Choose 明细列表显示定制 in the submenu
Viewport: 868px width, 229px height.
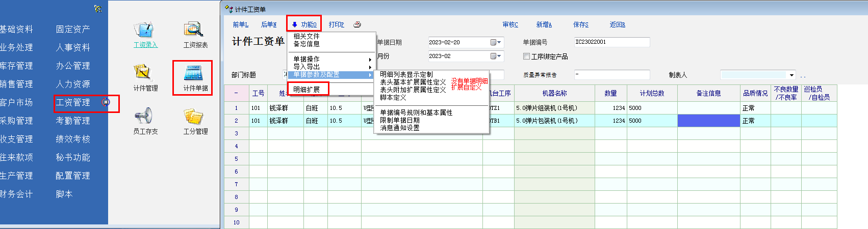pos(406,74)
